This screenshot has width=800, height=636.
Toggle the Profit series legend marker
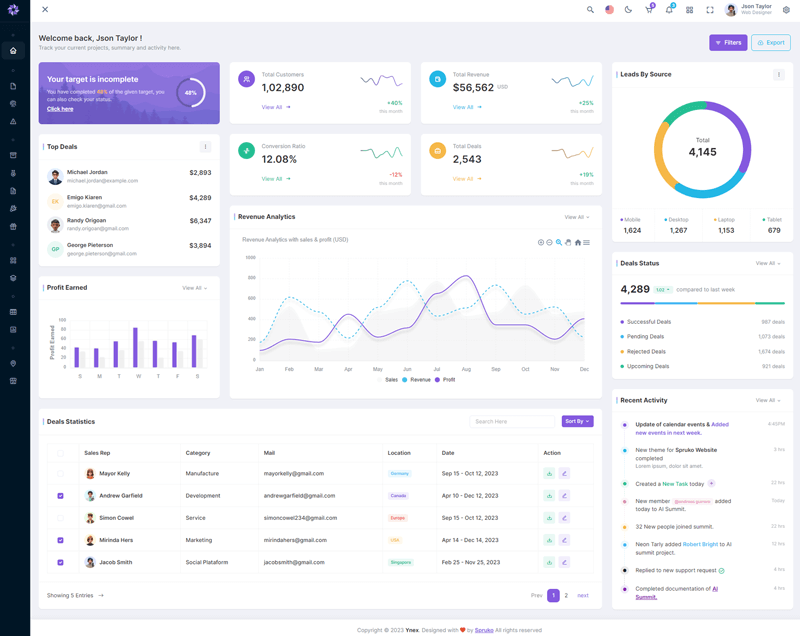(x=438, y=380)
